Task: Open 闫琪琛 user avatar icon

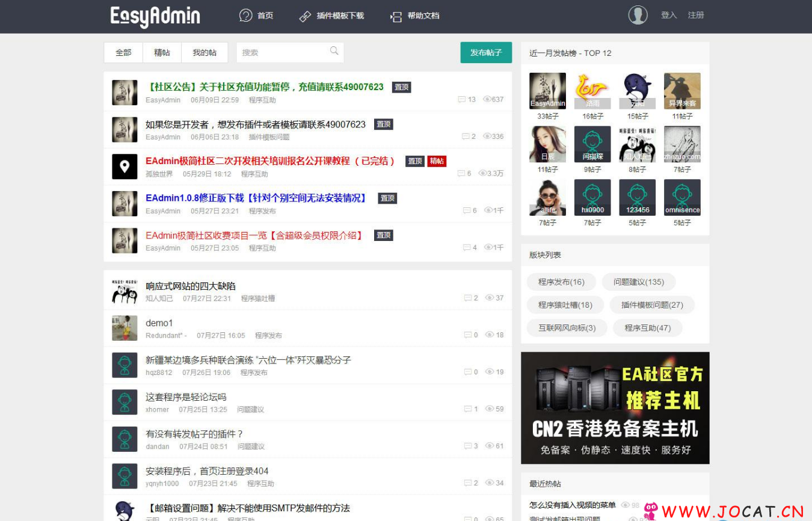Action: coord(592,144)
